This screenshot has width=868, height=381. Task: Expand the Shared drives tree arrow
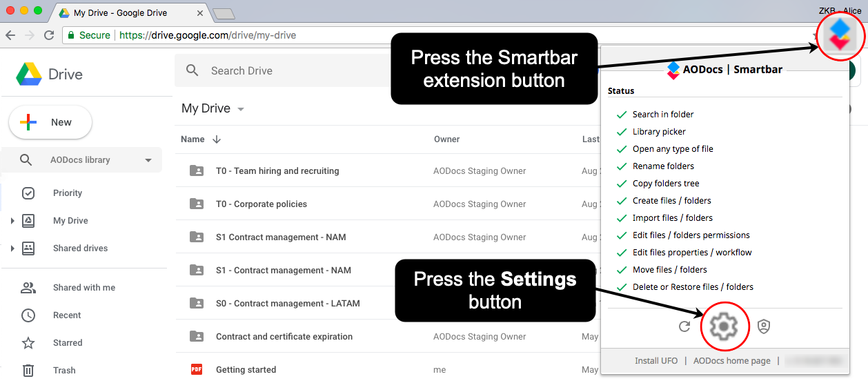pyautogui.click(x=12, y=248)
